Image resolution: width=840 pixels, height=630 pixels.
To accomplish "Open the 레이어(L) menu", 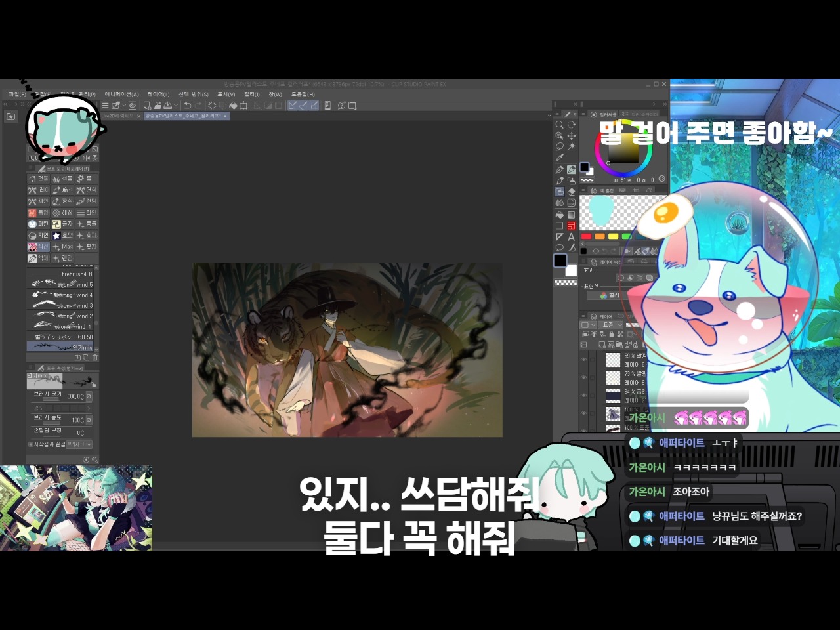I will pos(158,94).
